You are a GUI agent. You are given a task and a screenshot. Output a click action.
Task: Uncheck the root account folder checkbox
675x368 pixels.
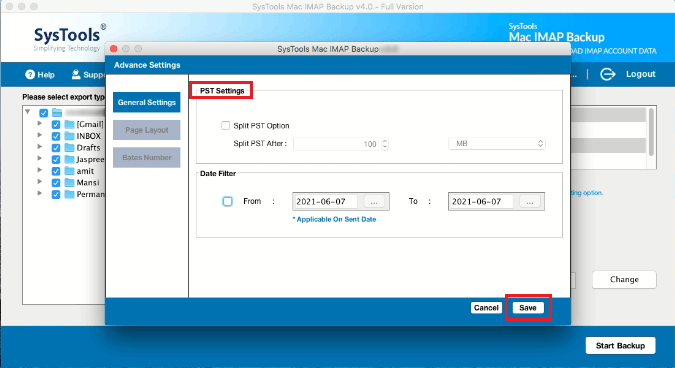pyautogui.click(x=43, y=113)
